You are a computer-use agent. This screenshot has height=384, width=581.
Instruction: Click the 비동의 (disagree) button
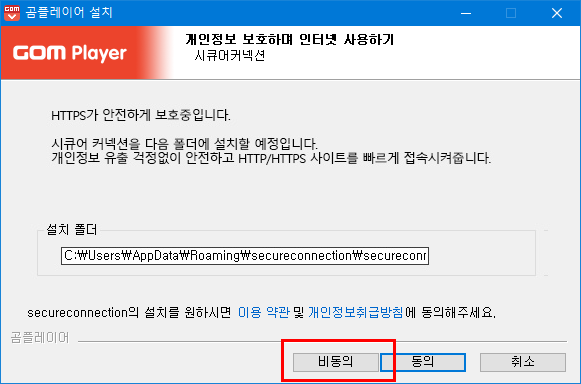pos(336,362)
